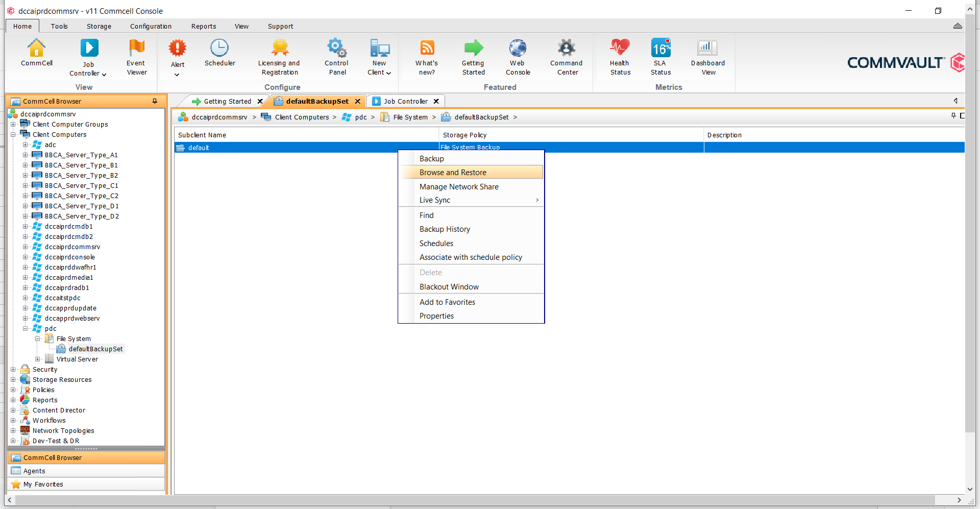Open the Job Controller dropdown arrow

point(104,75)
